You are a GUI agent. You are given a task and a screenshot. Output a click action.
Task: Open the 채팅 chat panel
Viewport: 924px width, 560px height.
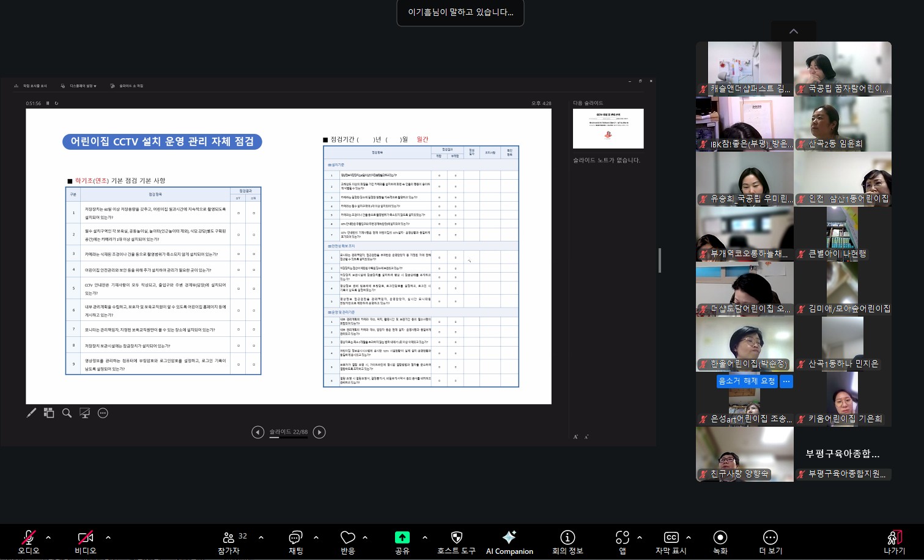tap(295, 542)
